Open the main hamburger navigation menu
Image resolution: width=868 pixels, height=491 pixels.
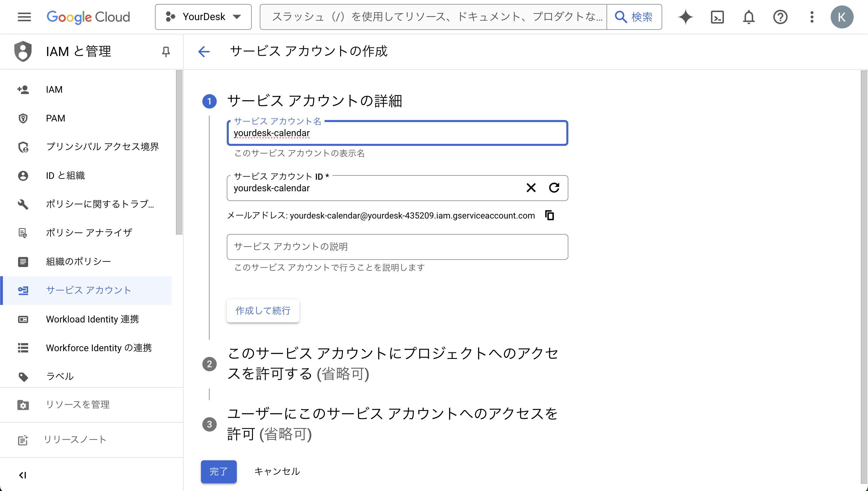[x=24, y=17]
